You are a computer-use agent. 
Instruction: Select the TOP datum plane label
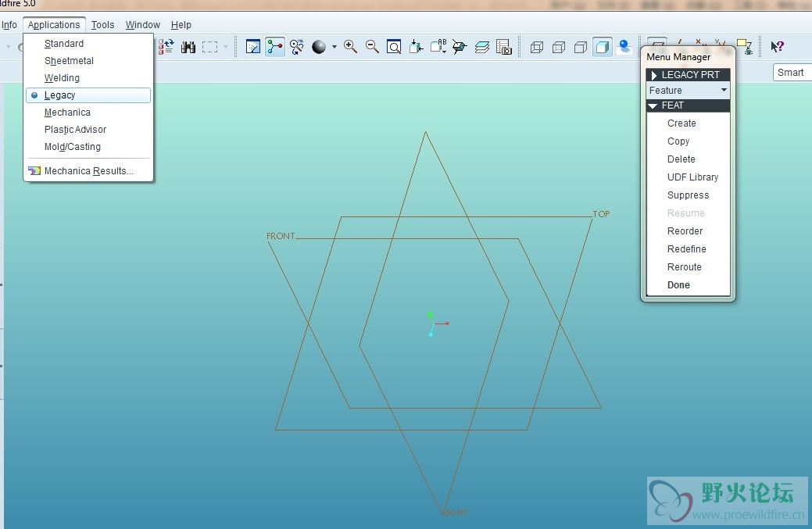601,214
